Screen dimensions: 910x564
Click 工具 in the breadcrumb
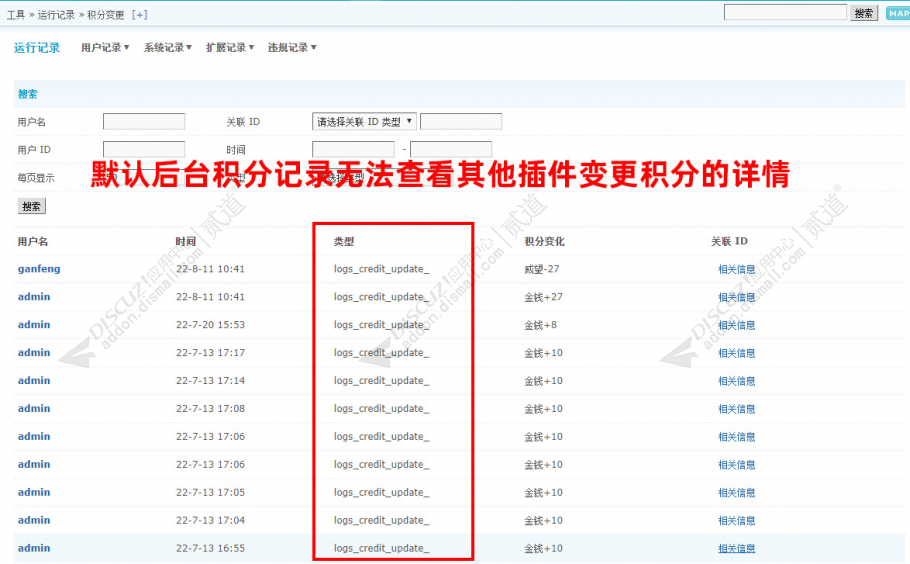pyautogui.click(x=16, y=15)
